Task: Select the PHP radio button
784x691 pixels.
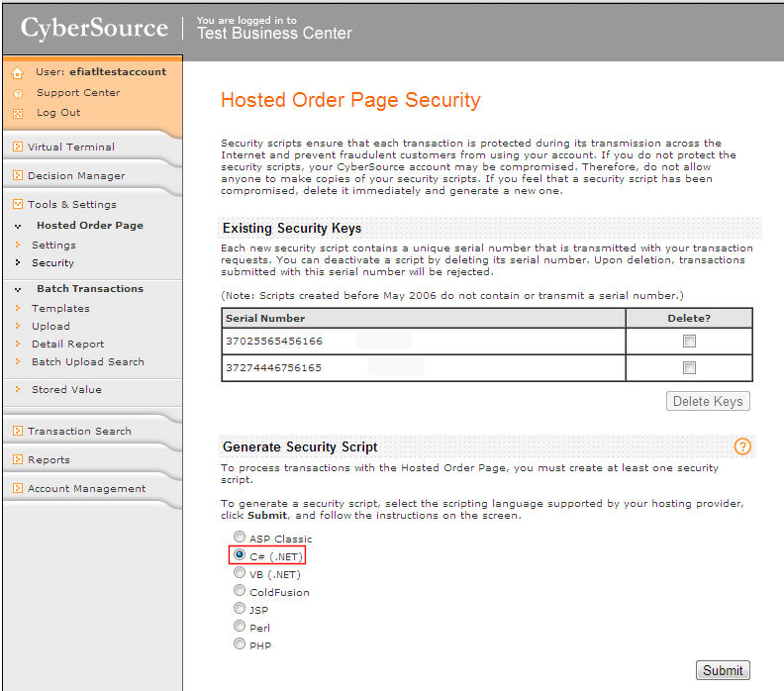Action: pyautogui.click(x=240, y=643)
